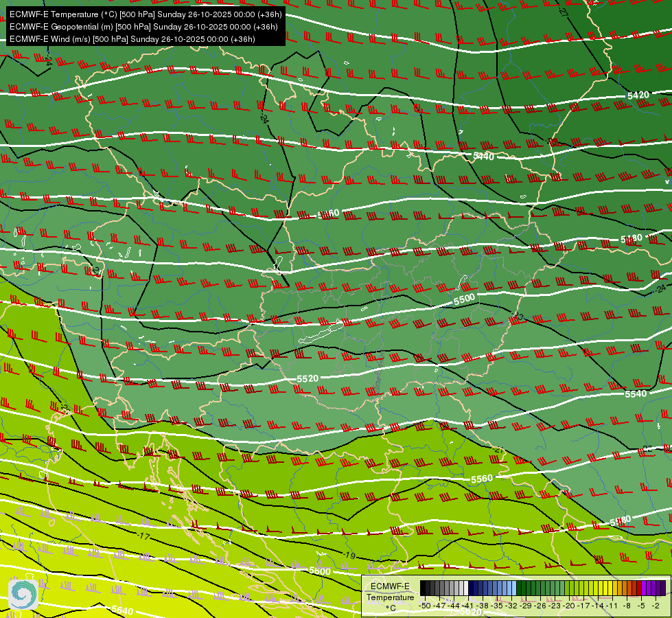Click the -14 tick label in legend
Screen dimensions: 672x618
click(x=599, y=606)
